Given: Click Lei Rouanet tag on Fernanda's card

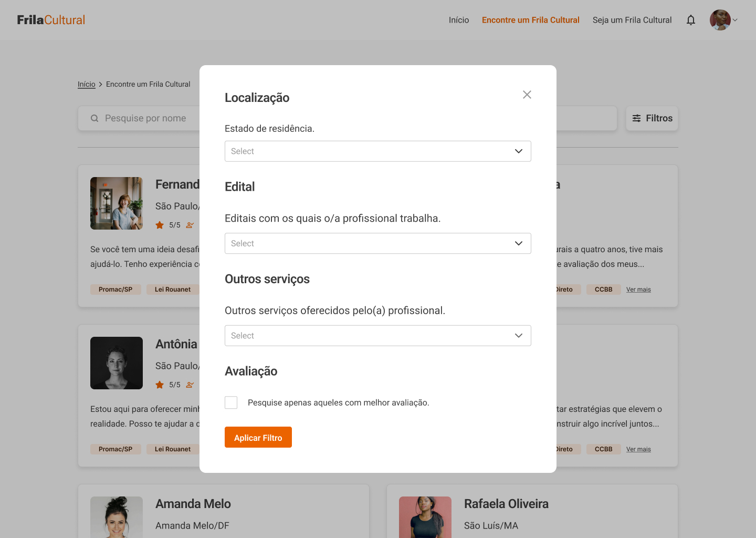Looking at the screenshot, I should 173,289.
